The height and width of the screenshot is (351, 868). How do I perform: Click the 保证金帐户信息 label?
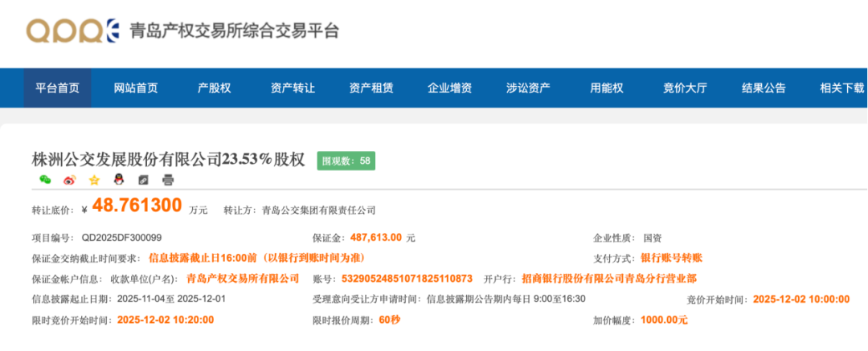pyautogui.click(x=67, y=278)
